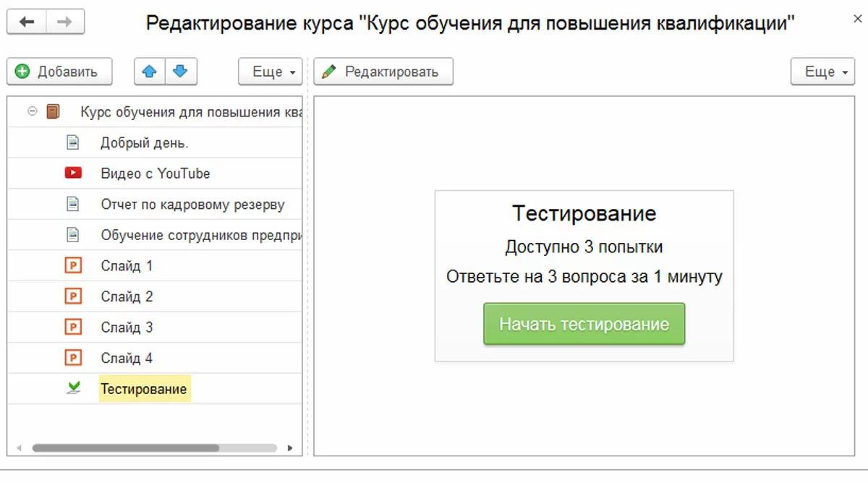Select the Слайд 2 tree item
Screen dimensions: 868x483
[127, 296]
